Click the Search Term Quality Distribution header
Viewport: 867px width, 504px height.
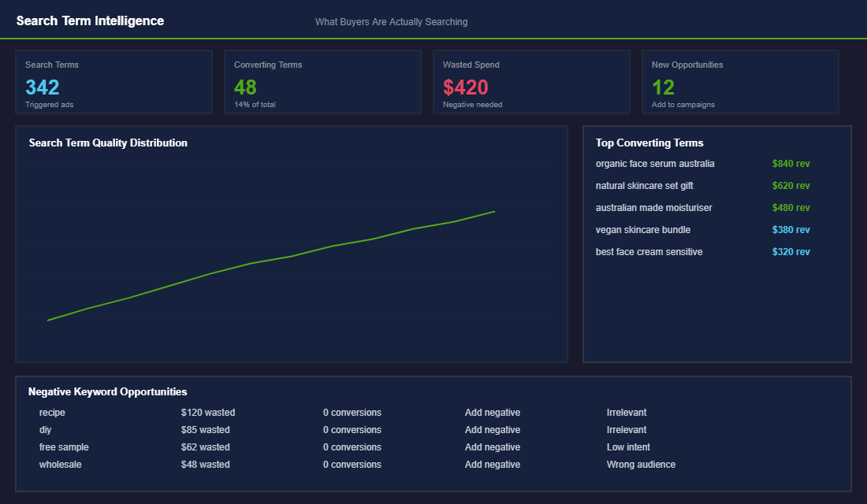pyautogui.click(x=109, y=143)
